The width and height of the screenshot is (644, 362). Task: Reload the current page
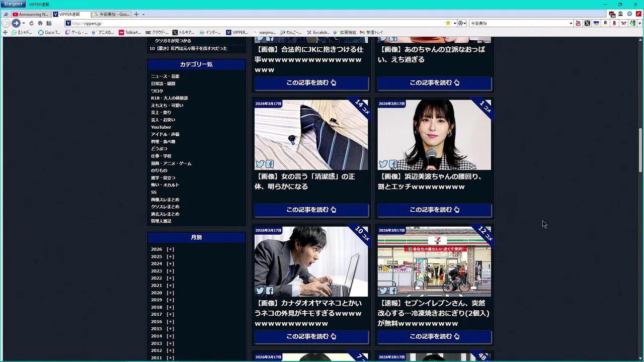31,23
